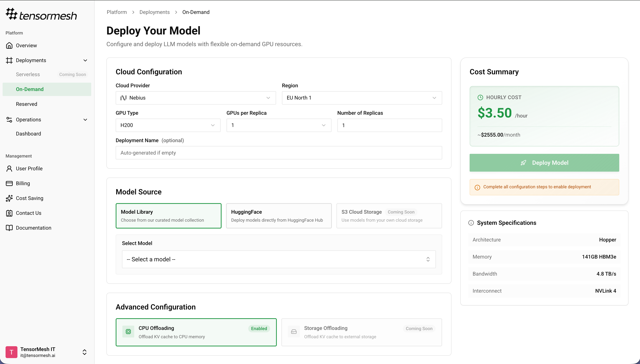Open the Billing section via card icon
The height and width of the screenshot is (364, 640).
pos(9,183)
